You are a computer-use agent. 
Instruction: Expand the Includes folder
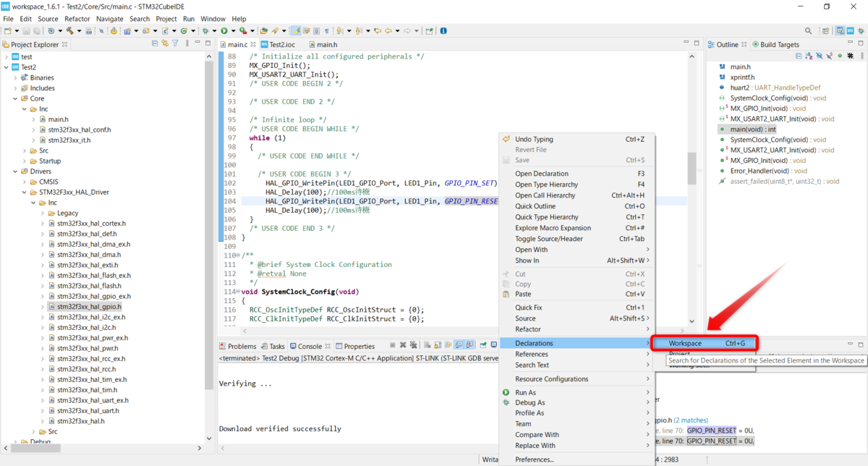[16, 88]
